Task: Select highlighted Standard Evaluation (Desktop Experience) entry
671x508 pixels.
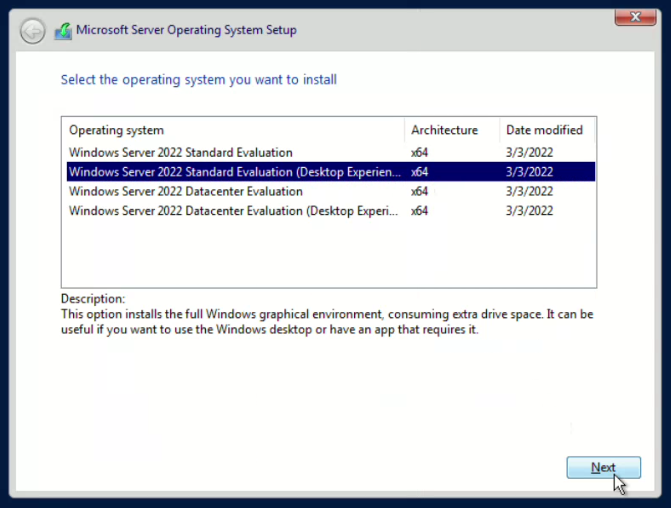Action: click(x=235, y=172)
